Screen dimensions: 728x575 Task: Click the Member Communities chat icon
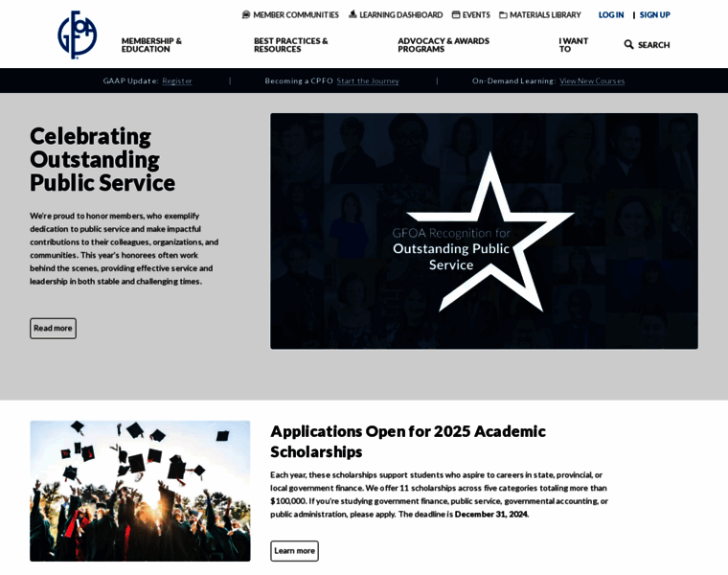pos(246,15)
